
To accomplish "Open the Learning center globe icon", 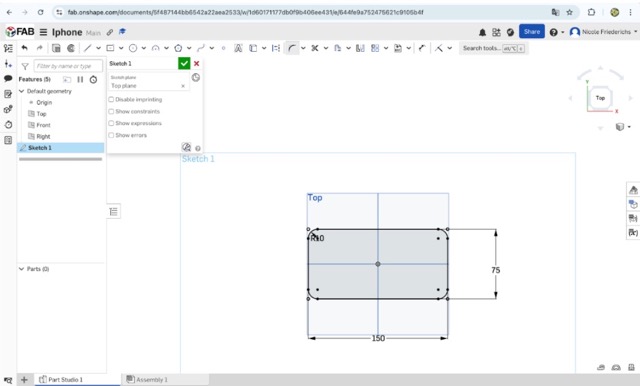I will tap(510, 32).
